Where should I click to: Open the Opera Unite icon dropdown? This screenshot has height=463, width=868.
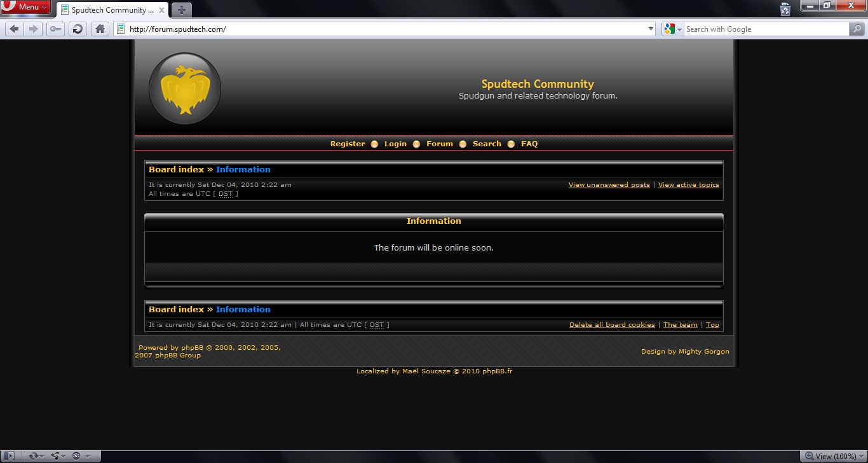[x=57, y=456]
